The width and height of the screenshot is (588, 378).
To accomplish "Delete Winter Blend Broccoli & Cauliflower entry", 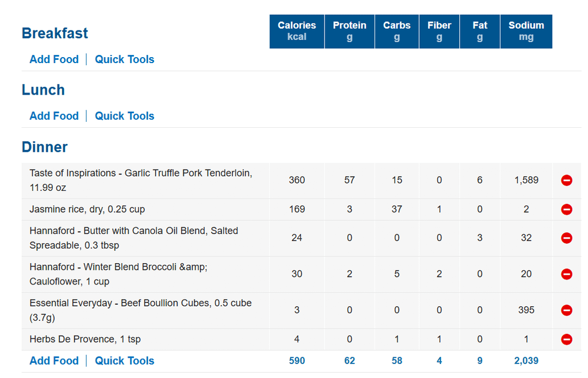I will (x=566, y=274).
